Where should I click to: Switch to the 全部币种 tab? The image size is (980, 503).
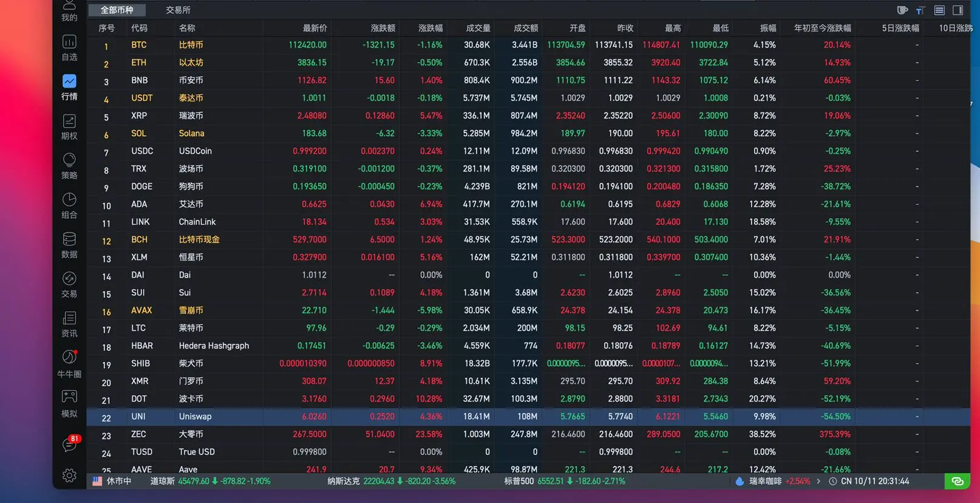click(x=117, y=10)
